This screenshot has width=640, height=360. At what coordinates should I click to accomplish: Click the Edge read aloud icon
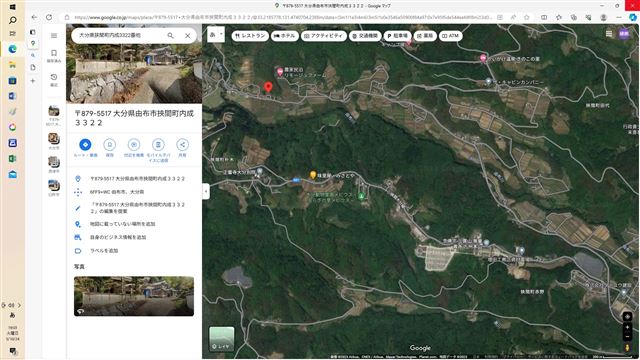pos(513,18)
